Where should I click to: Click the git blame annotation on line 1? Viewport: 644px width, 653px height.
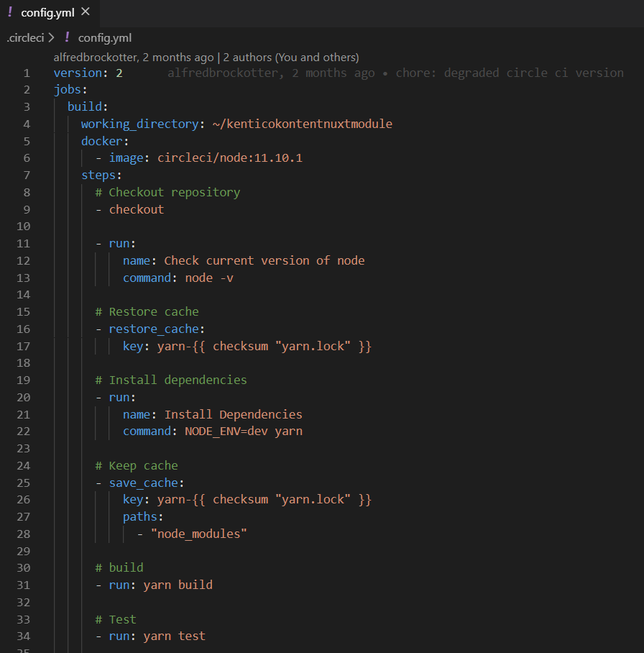(x=395, y=73)
